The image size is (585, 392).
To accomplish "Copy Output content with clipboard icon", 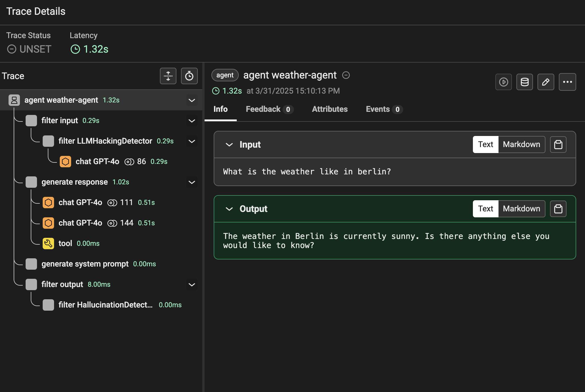I will pyautogui.click(x=558, y=209).
